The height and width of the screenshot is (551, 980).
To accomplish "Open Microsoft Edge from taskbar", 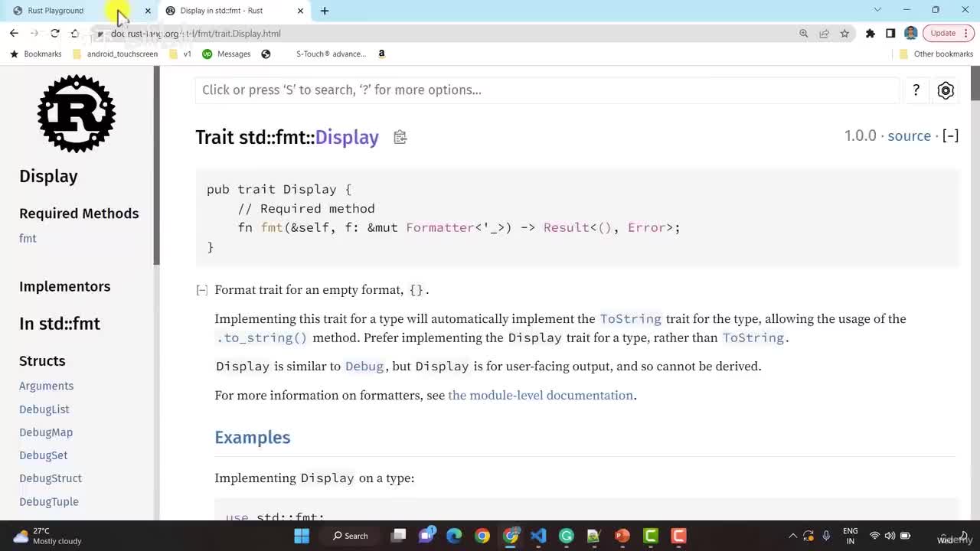I will 454,536.
